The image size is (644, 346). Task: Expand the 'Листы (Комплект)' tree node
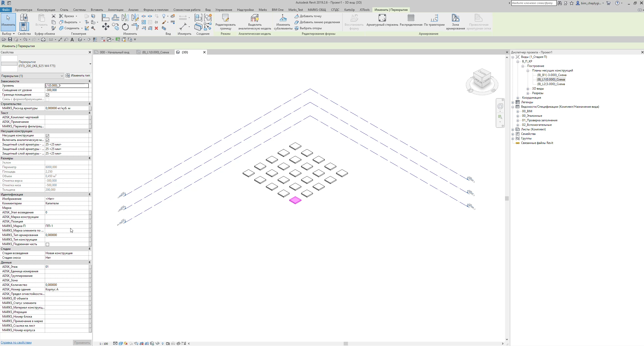(513, 130)
